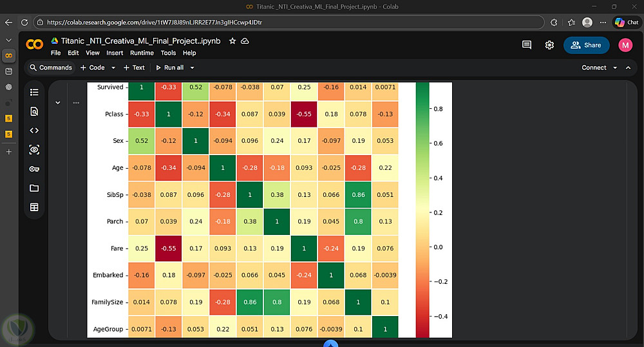Click the Share button

(x=586, y=45)
